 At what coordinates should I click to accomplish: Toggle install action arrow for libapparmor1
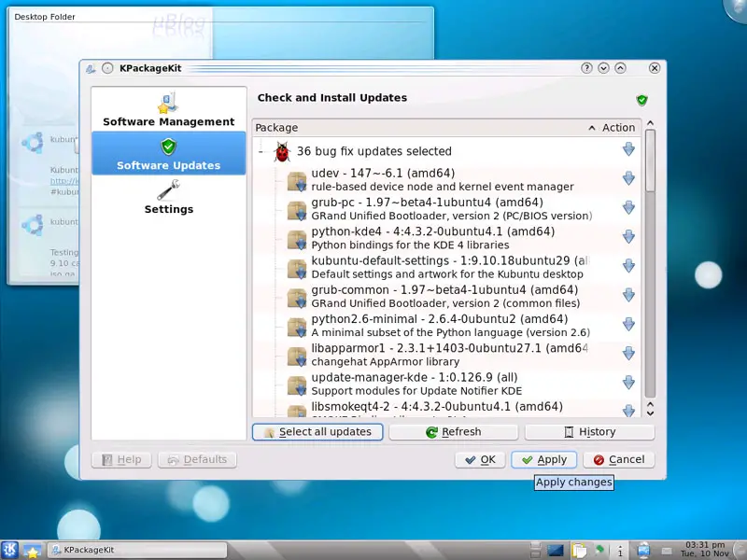(628, 354)
